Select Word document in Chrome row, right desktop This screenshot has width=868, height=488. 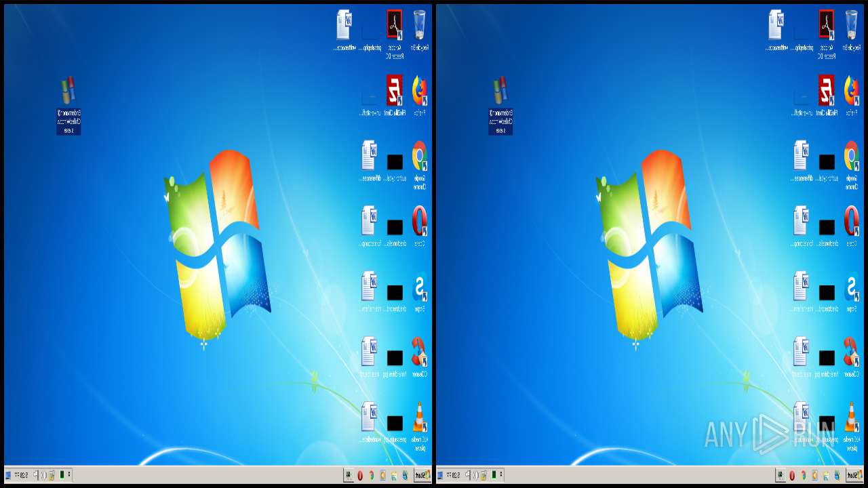coord(801,161)
